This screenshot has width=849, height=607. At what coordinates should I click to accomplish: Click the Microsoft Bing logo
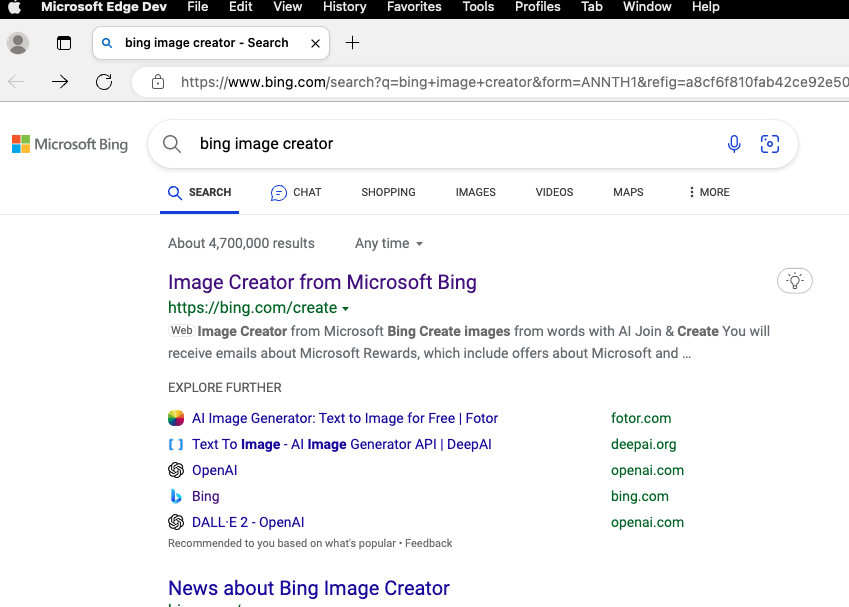click(x=70, y=144)
